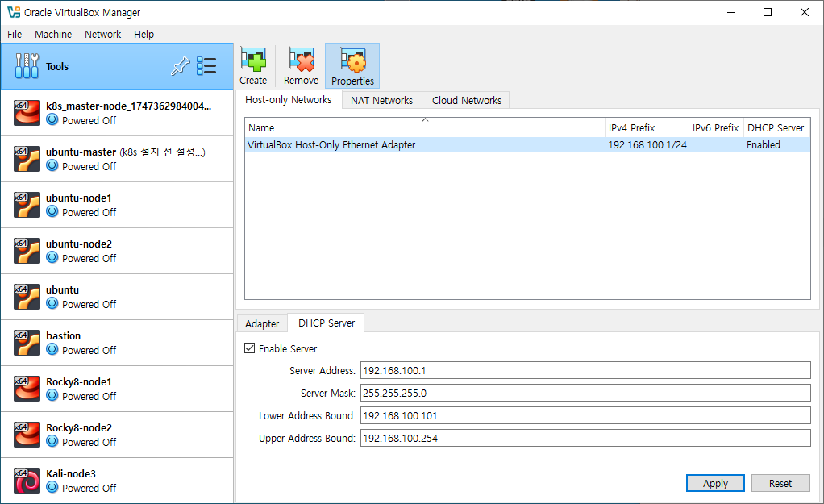Click power state icon under k8s_master-node
This screenshot has height=504, width=824.
[52, 119]
